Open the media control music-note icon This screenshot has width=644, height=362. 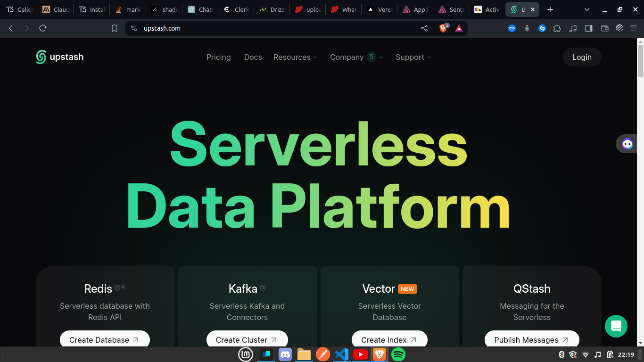click(x=573, y=28)
